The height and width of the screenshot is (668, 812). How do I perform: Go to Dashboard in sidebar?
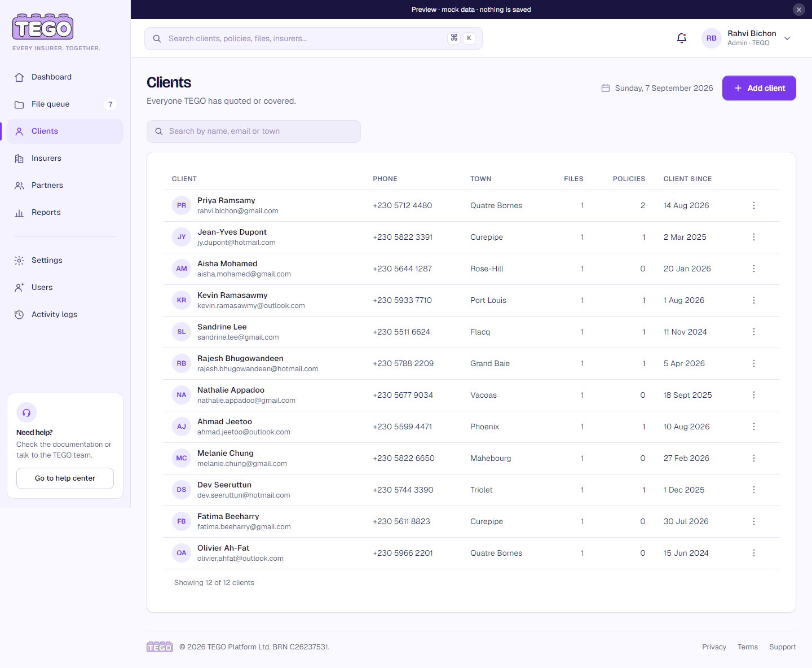(x=65, y=77)
